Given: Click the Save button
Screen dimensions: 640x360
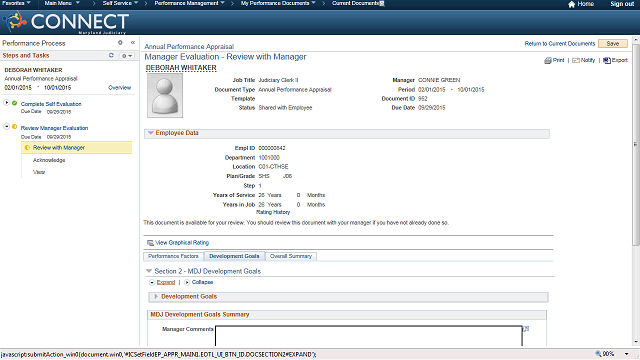Looking at the screenshot, I should point(613,44).
